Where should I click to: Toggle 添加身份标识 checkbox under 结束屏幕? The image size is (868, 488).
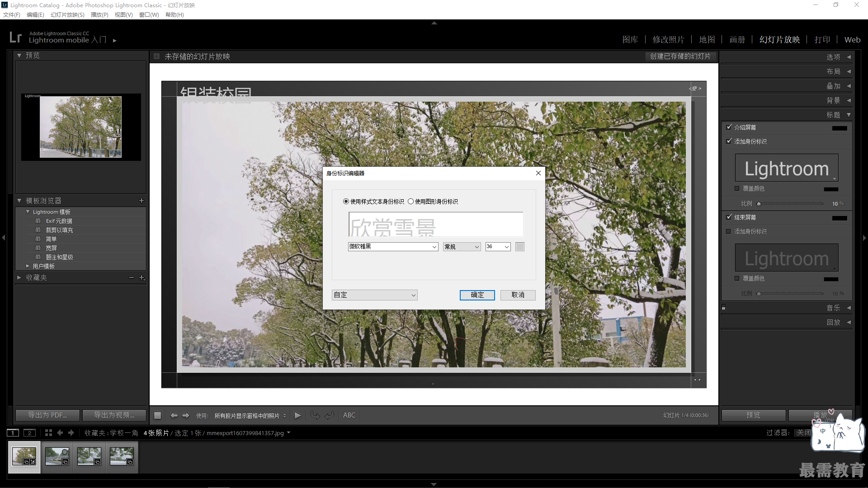[728, 231]
